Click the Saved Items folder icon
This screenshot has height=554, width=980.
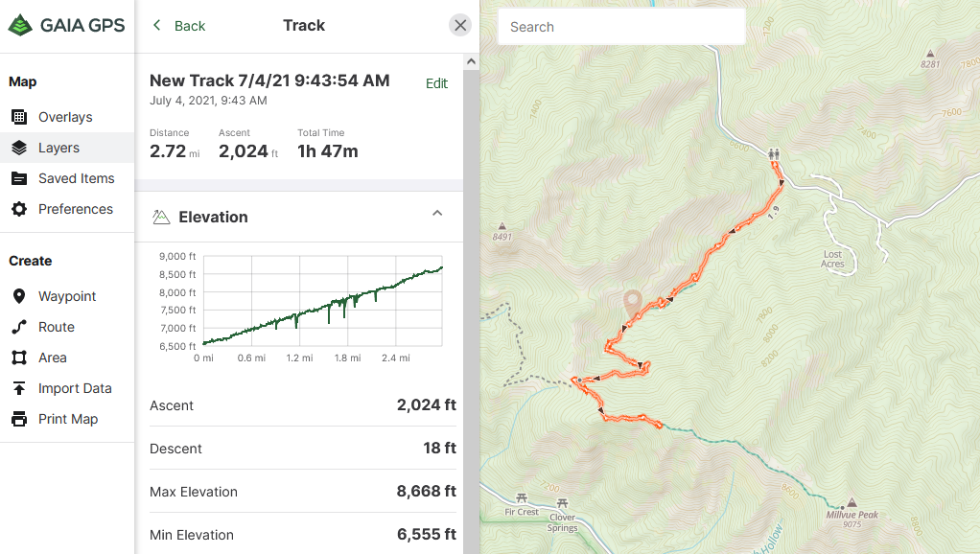tap(19, 178)
